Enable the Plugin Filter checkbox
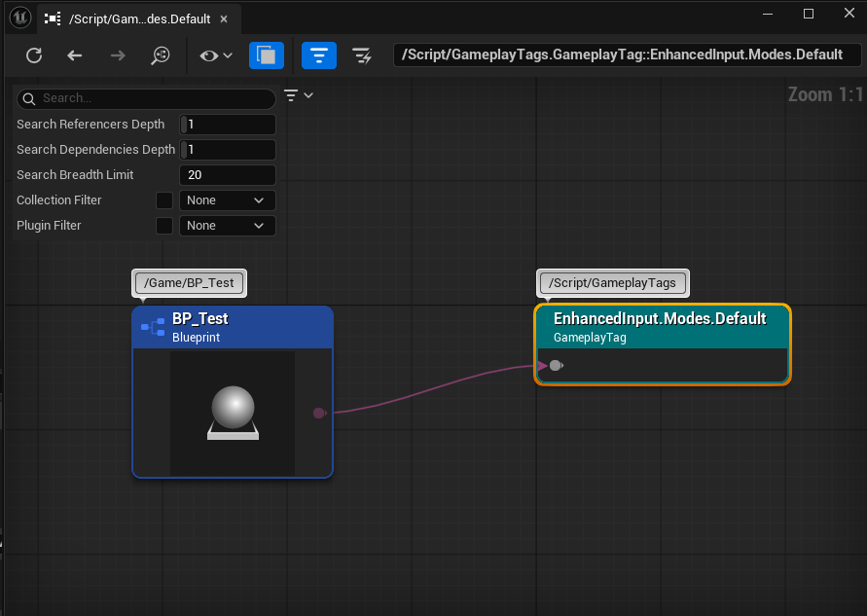The image size is (867, 616). click(164, 226)
